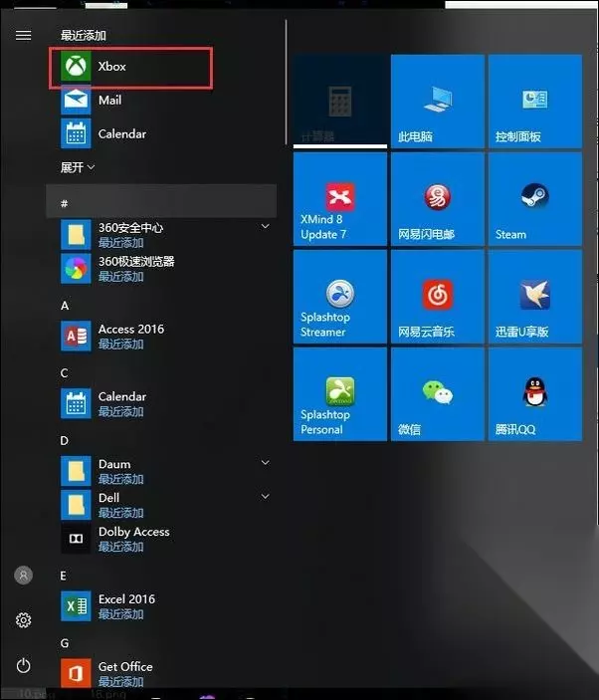599x700 pixels.
Task: Launch the Steam tile
Action: pos(534,199)
